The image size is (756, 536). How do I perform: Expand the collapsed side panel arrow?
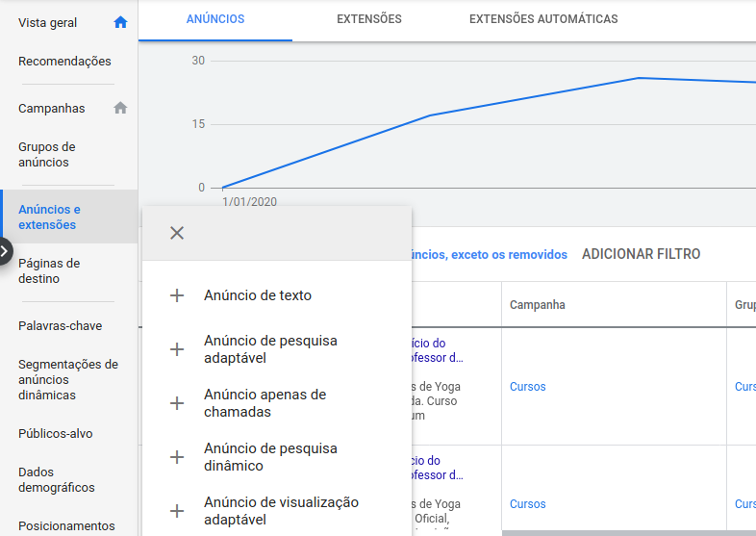click(5, 251)
